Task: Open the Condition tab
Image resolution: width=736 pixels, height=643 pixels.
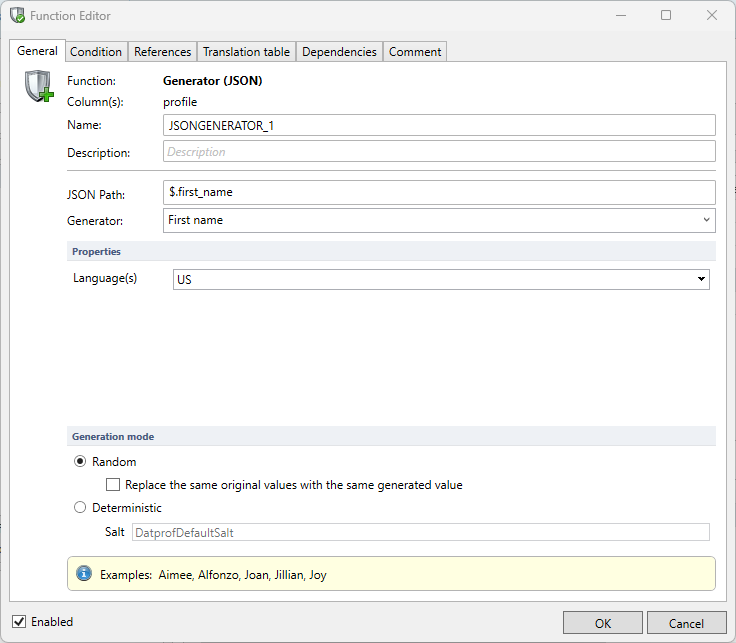Action: tap(96, 52)
